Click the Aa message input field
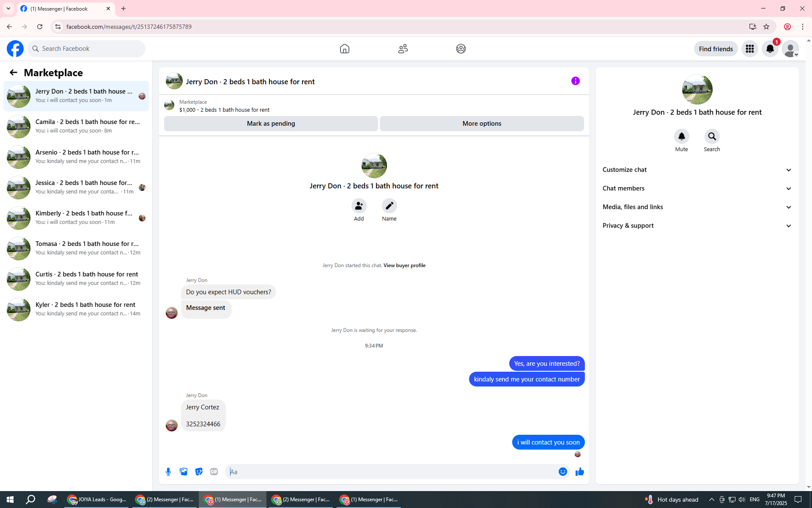The height and width of the screenshot is (508, 812). 392,472
